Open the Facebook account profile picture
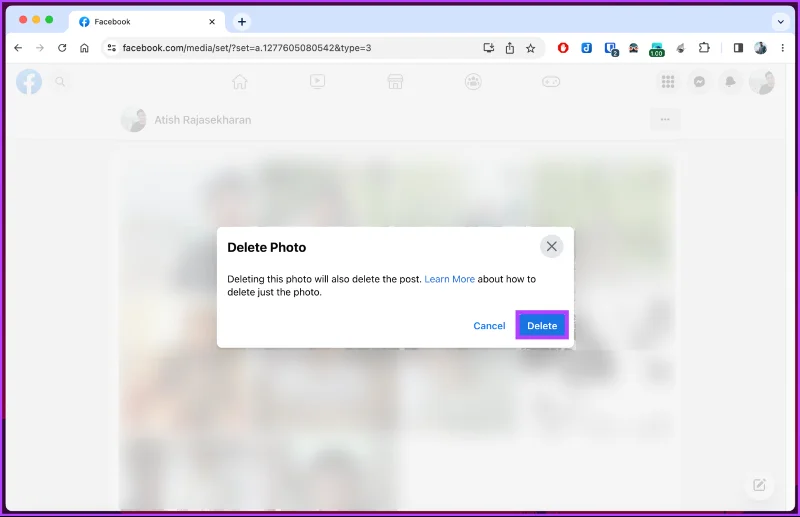The width and height of the screenshot is (800, 517). click(x=761, y=82)
